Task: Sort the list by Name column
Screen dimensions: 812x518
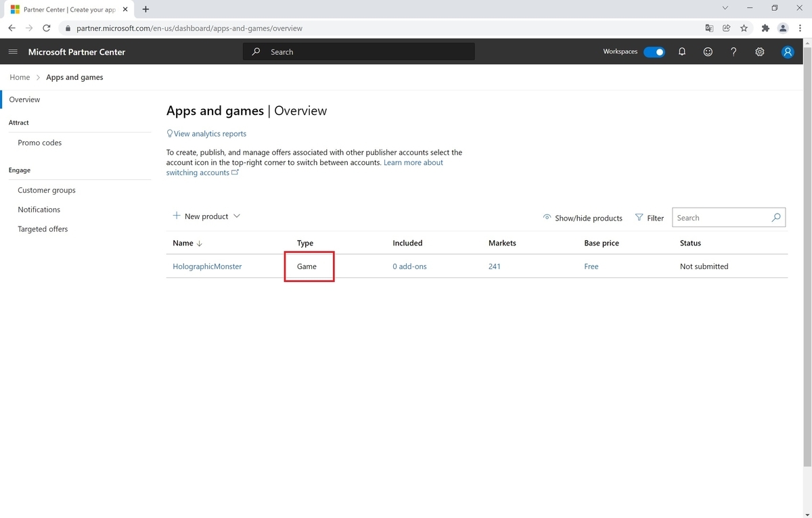Action: click(187, 243)
